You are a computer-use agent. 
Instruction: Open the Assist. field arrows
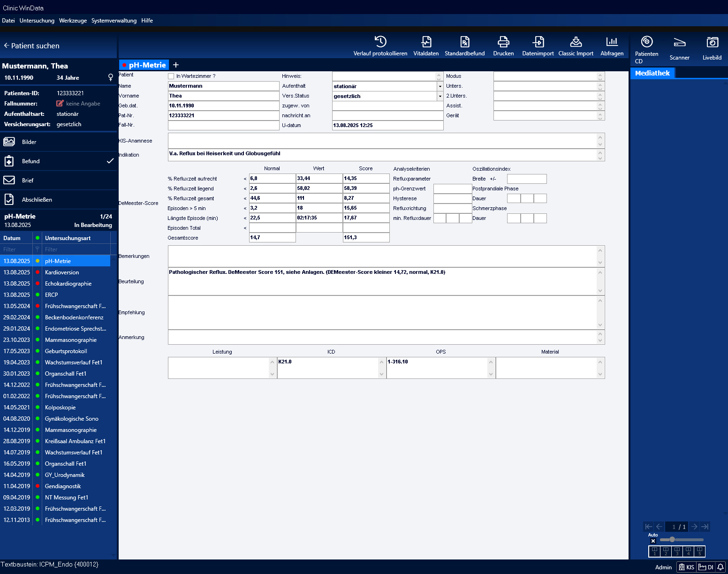[x=600, y=106]
